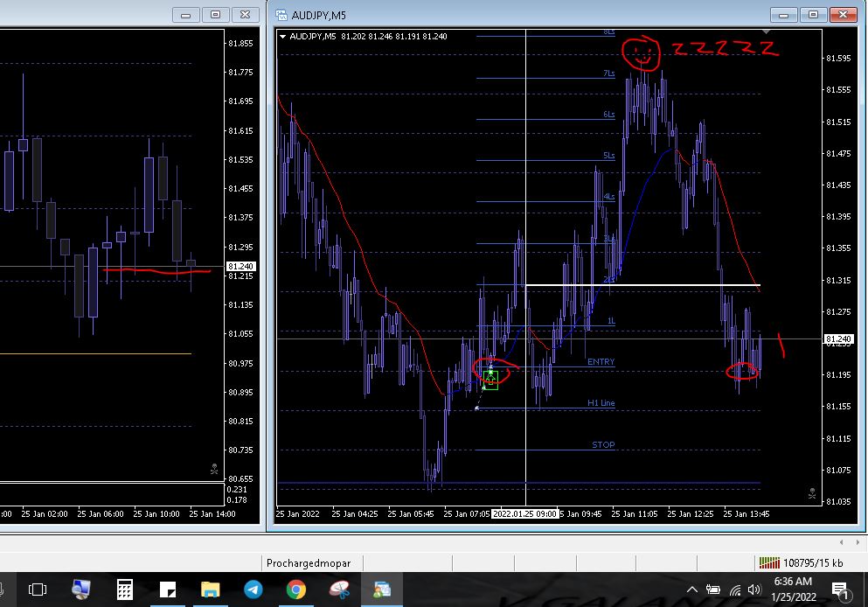868x607 pixels.
Task: Open AUDJPY,M5 chart header dropdown triangle
Action: point(283,37)
